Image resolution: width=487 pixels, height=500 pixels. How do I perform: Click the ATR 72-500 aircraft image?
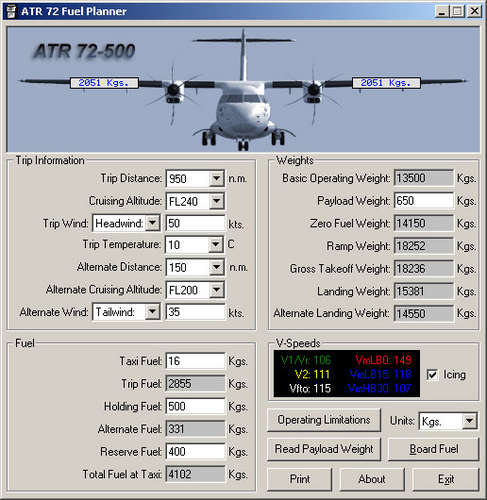coord(243,90)
